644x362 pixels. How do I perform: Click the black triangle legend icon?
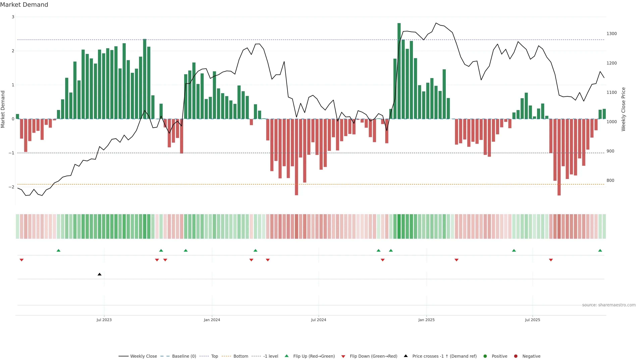click(406, 356)
